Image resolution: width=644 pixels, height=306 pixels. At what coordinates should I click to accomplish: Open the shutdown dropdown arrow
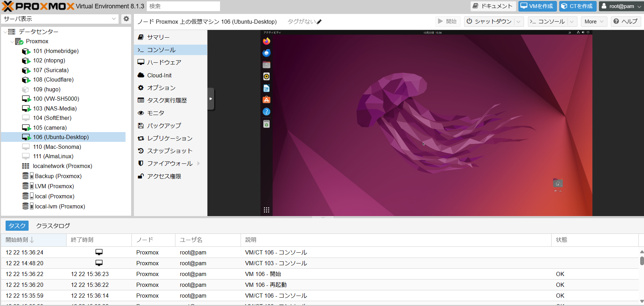(x=518, y=22)
